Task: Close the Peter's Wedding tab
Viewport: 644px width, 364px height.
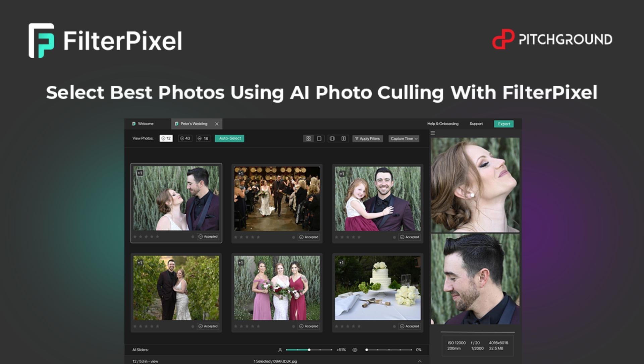Action: [217, 124]
